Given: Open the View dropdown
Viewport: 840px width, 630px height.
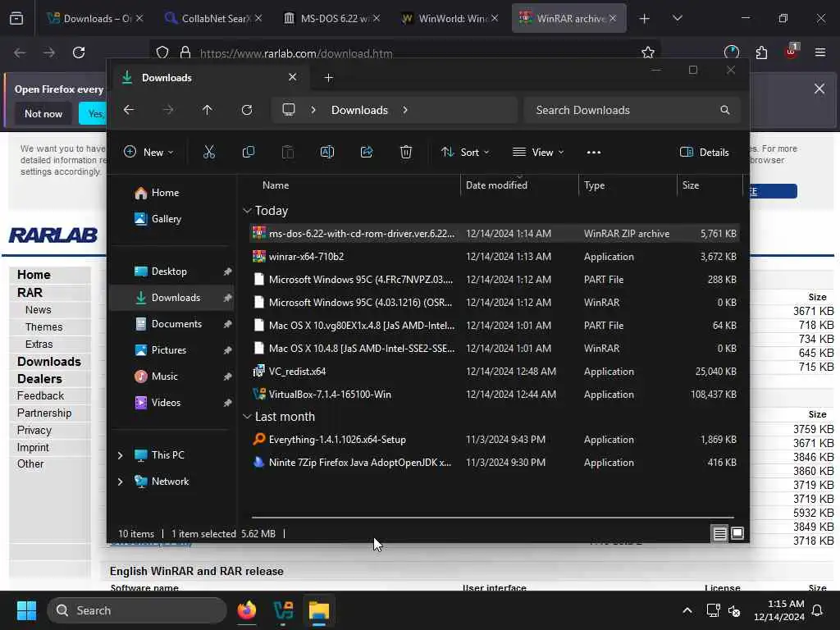Looking at the screenshot, I should (x=538, y=152).
